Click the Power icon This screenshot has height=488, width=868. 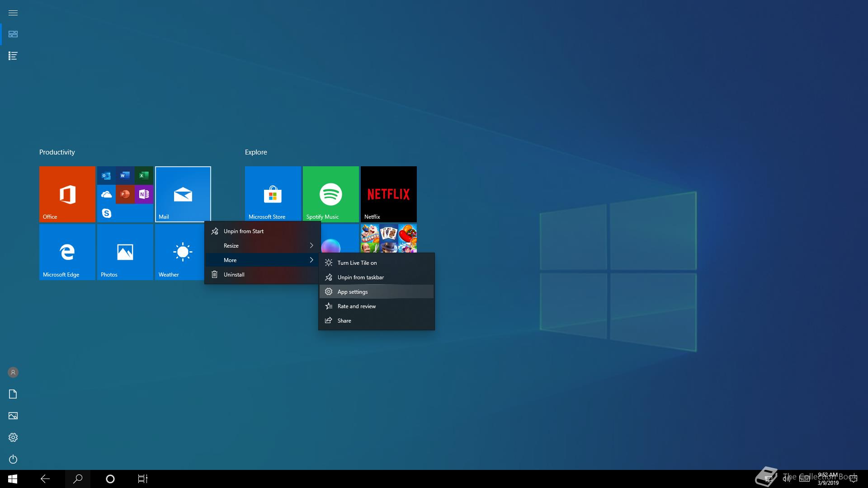13,459
